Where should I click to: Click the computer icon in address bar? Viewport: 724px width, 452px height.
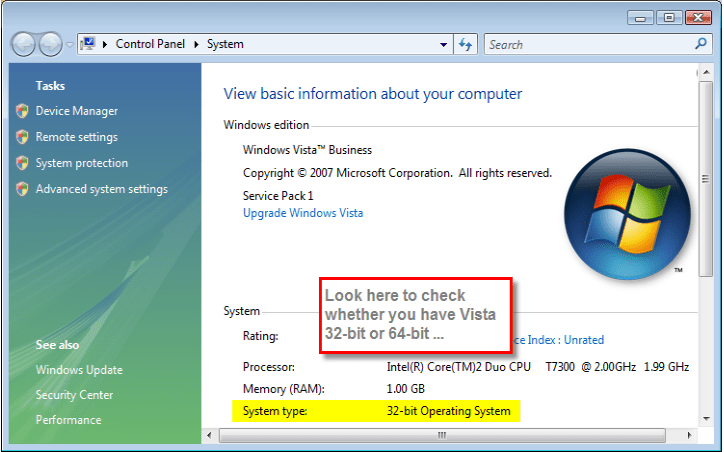(88, 44)
